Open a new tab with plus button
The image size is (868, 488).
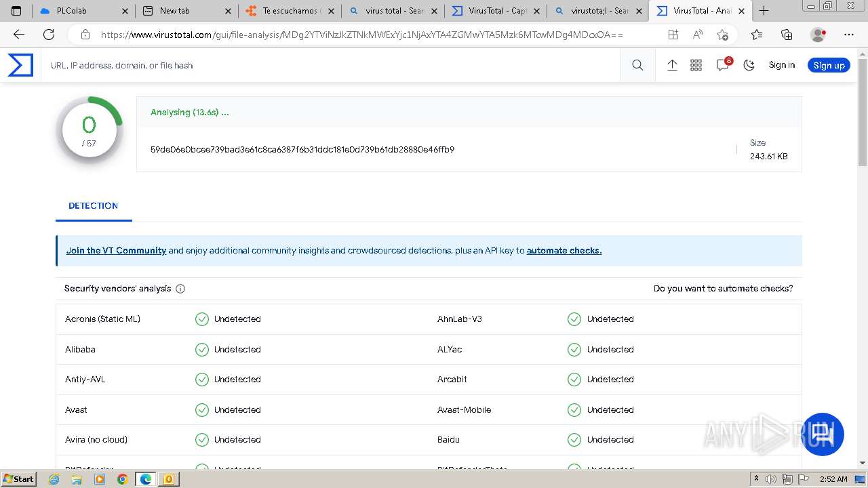764,11
